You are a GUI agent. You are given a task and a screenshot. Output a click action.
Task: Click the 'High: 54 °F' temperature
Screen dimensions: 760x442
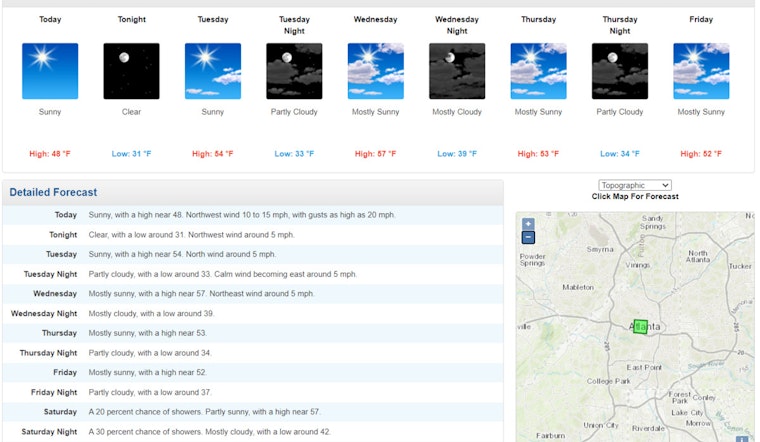pyautogui.click(x=213, y=154)
